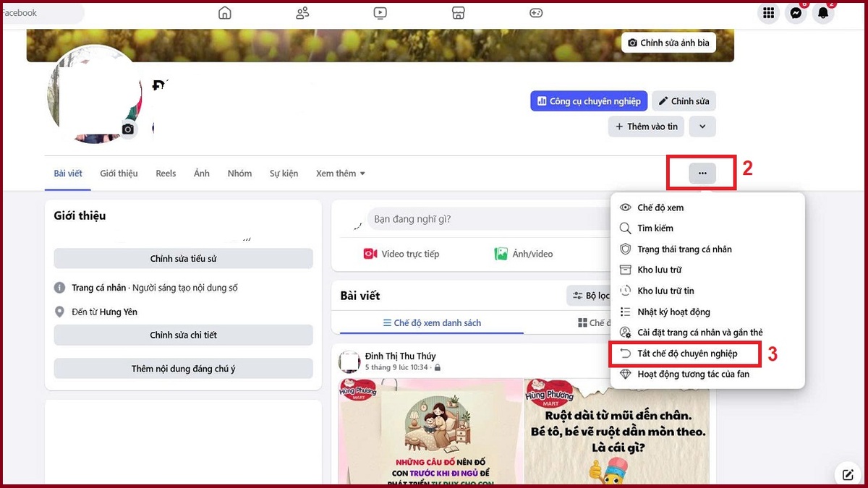Click the post timestamp 5 tháng 9 lúc 10:34
The width and height of the screenshot is (868, 488).
coord(398,367)
